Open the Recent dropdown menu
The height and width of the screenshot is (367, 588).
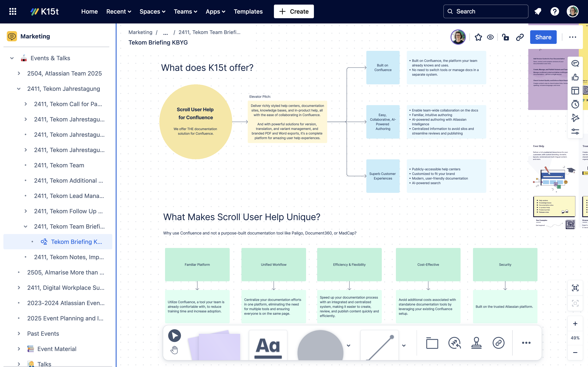point(118,11)
